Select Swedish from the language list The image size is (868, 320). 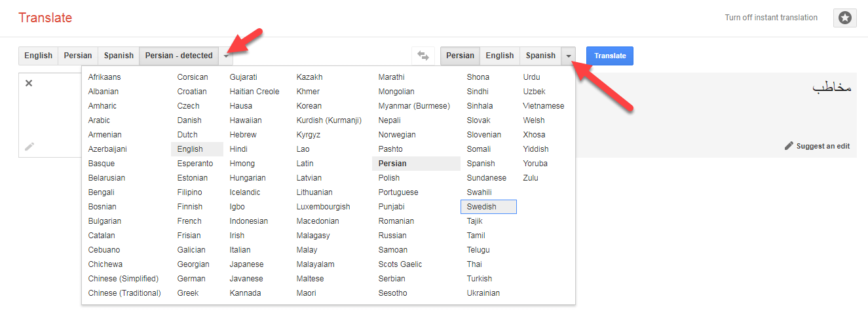tap(481, 207)
